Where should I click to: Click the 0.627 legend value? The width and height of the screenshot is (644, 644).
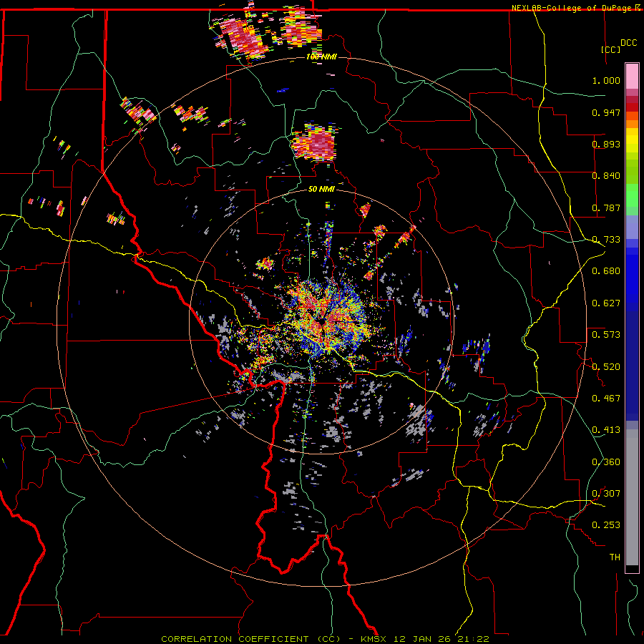pos(606,303)
